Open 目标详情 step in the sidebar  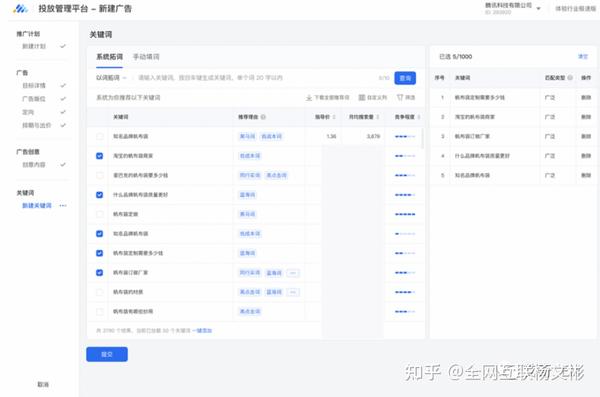pyautogui.click(x=34, y=85)
